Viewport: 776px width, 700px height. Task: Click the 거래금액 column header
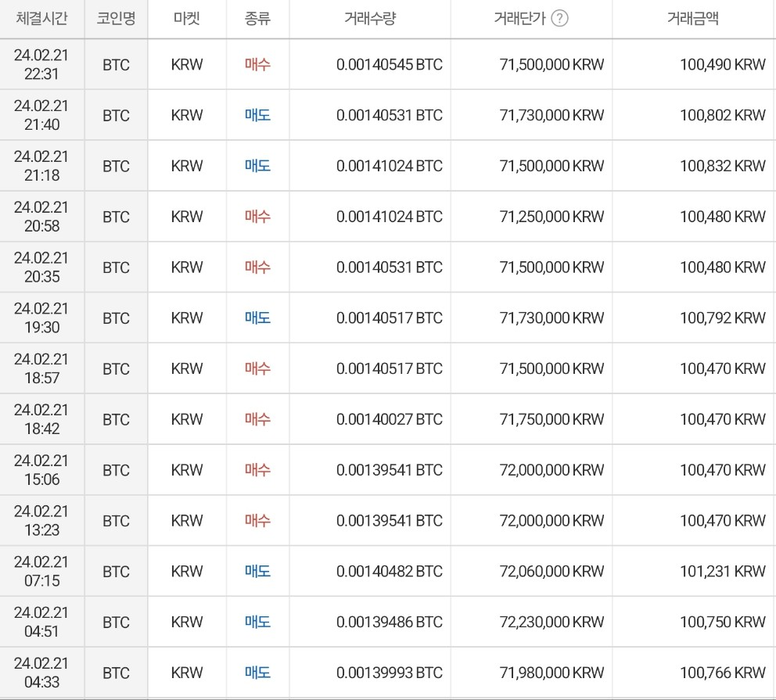coord(693,18)
